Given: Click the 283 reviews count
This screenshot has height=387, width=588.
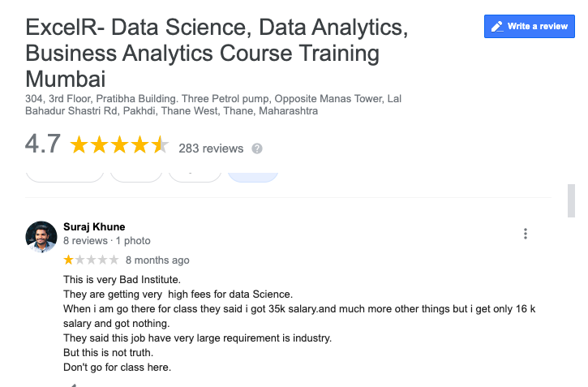Looking at the screenshot, I should click(x=211, y=148).
